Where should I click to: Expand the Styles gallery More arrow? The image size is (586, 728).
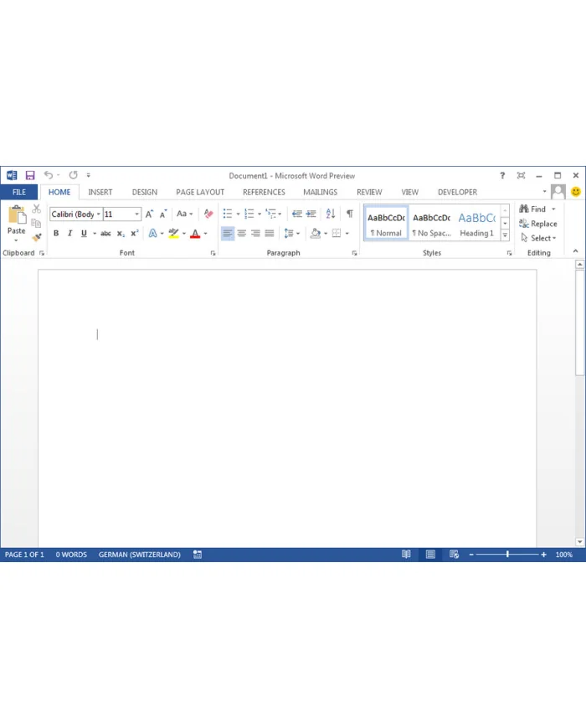506,235
